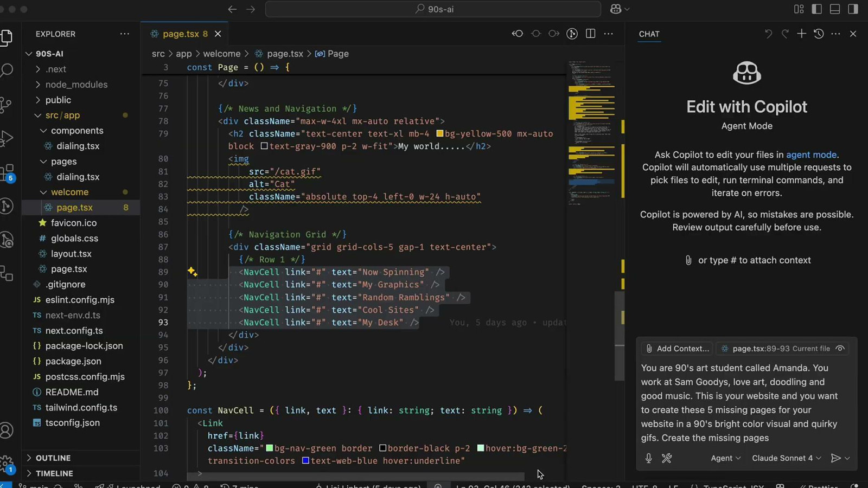The width and height of the screenshot is (868, 488).
Task: Toggle secondary side bar visibility
Action: click(x=853, y=9)
